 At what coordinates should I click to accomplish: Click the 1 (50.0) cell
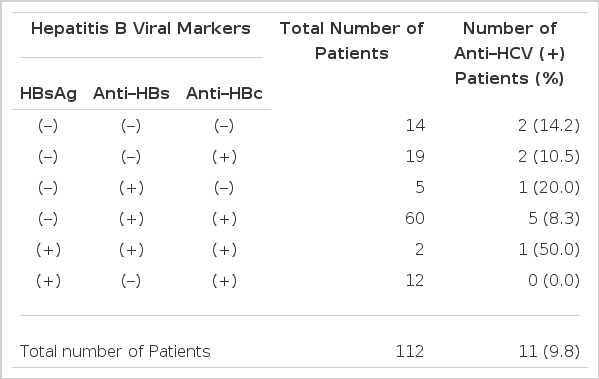pyautogui.click(x=549, y=249)
